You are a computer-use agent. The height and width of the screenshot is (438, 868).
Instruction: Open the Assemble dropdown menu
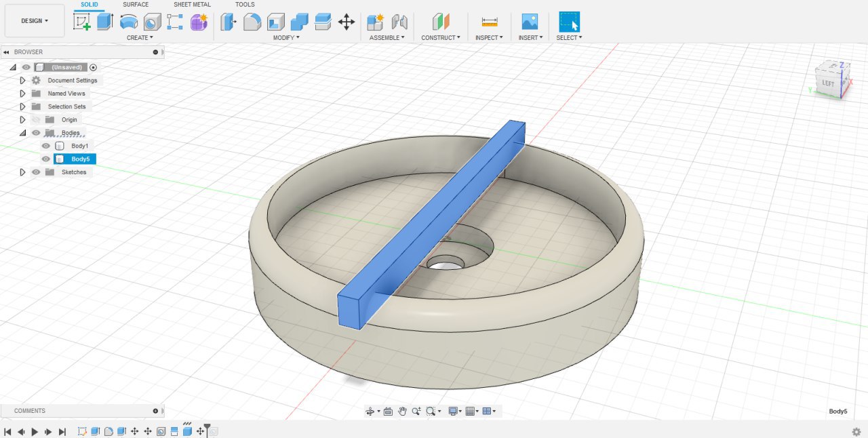click(387, 38)
